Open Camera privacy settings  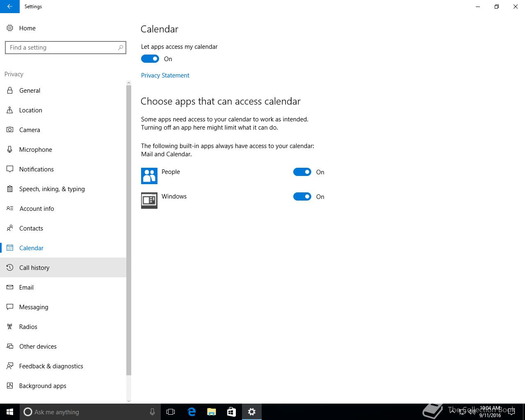tap(63, 130)
